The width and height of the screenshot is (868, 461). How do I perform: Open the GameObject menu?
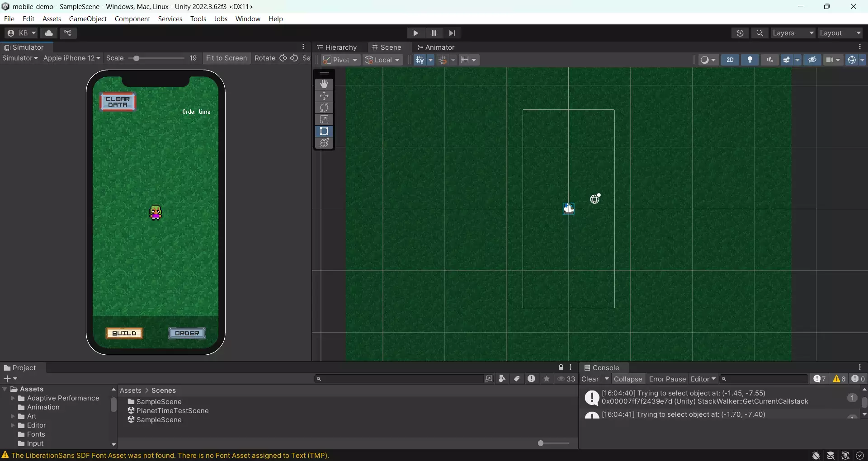(88, 19)
